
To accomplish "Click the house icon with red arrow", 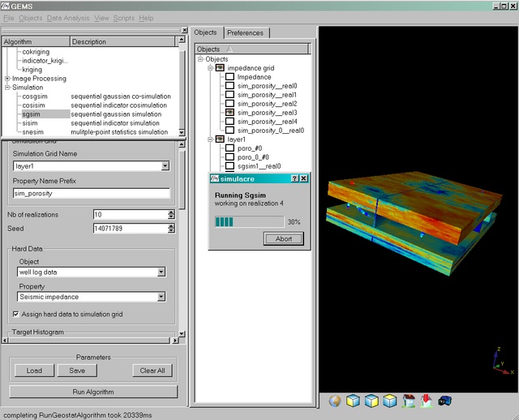I will [x=427, y=401].
